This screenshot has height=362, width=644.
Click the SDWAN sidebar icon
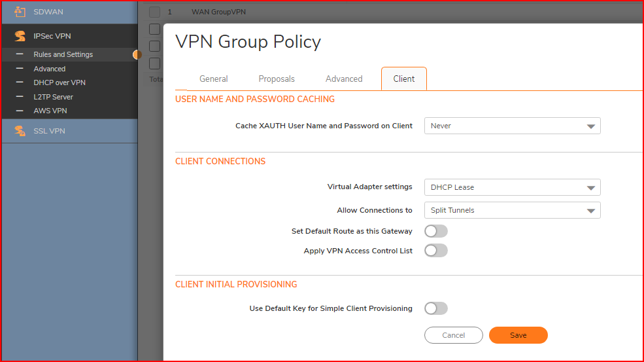point(20,12)
